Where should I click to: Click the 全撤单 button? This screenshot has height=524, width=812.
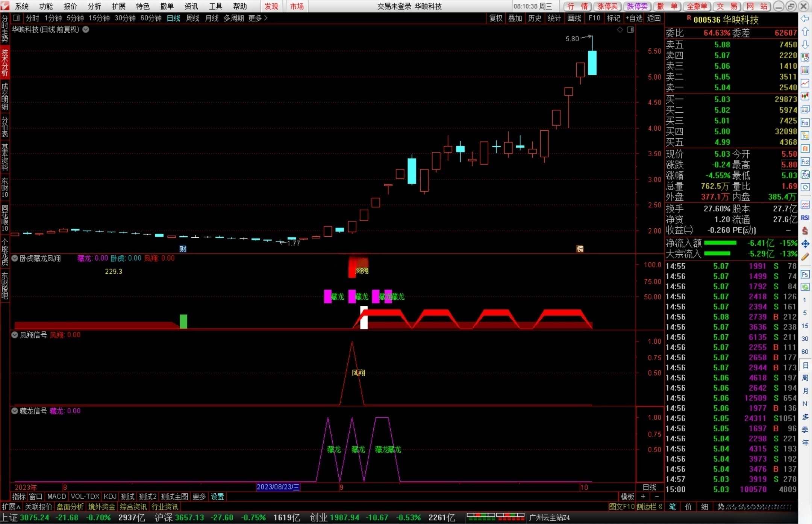pyautogui.click(x=697, y=6)
